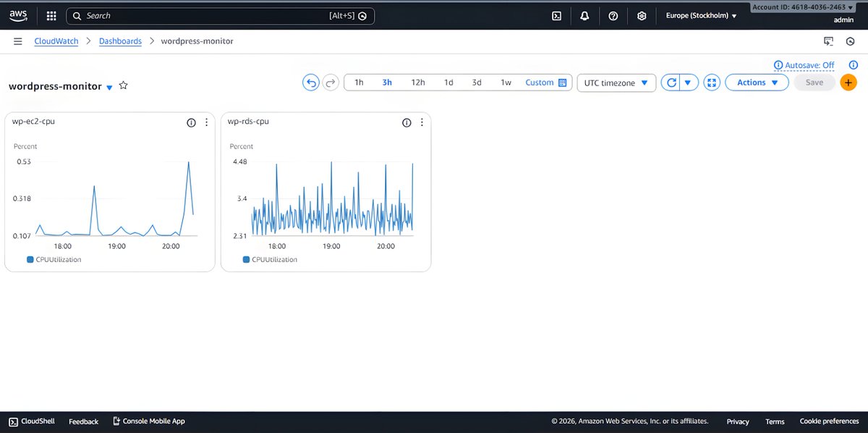Click the refresh dashboard icon

pyautogui.click(x=671, y=83)
